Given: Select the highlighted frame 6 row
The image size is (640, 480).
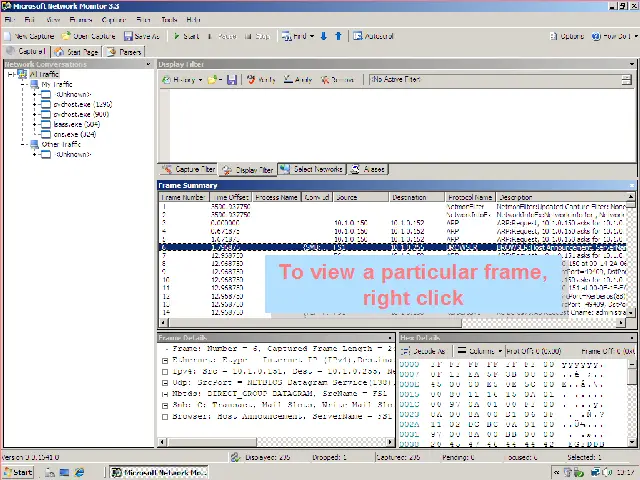Looking at the screenshot, I should [392, 247].
